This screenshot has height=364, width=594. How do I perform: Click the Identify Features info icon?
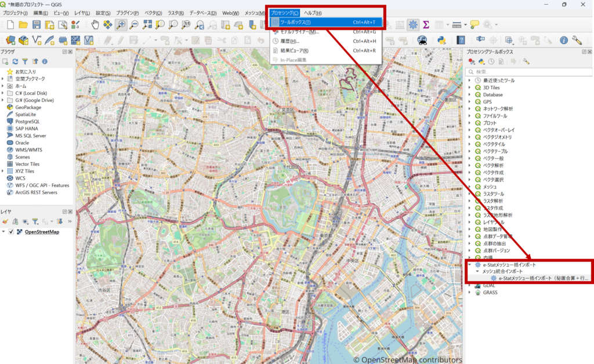[563, 40]
